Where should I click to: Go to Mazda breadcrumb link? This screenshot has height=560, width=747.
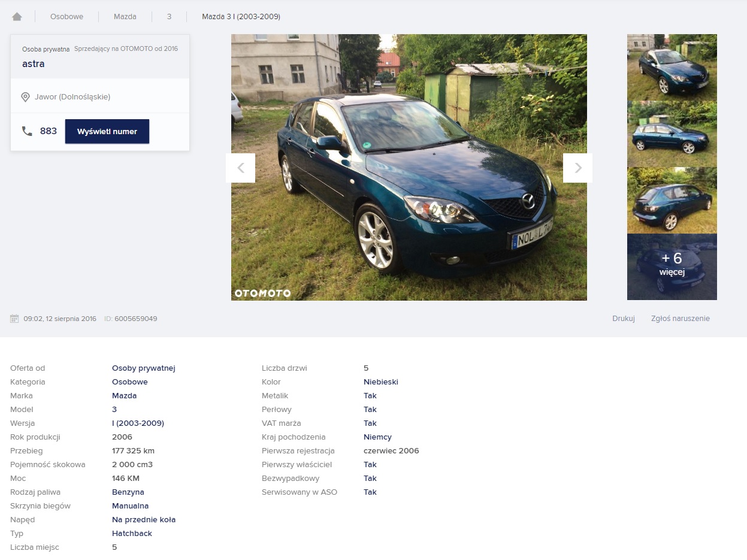click(x=125, y=17)
